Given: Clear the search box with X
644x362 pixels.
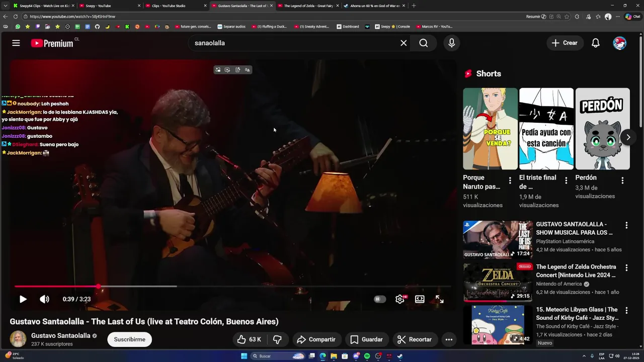Looking at the screenshot, I should click(404, 43).
